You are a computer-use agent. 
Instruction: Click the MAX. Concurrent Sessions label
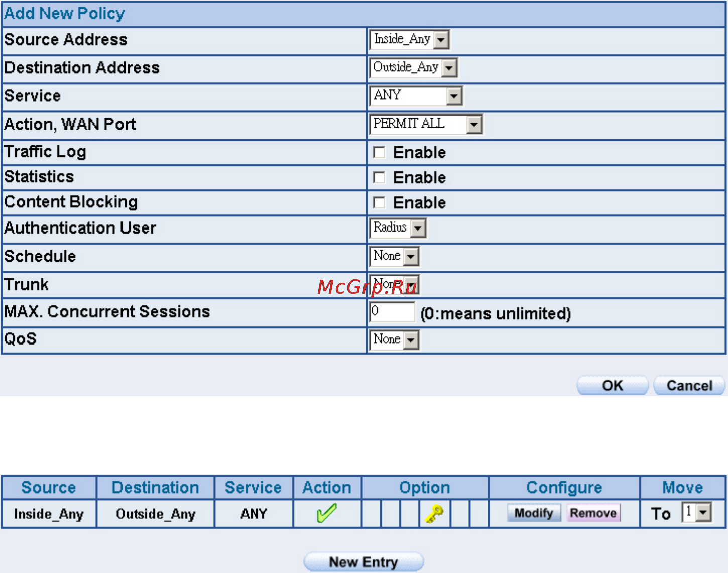(107, 312)
